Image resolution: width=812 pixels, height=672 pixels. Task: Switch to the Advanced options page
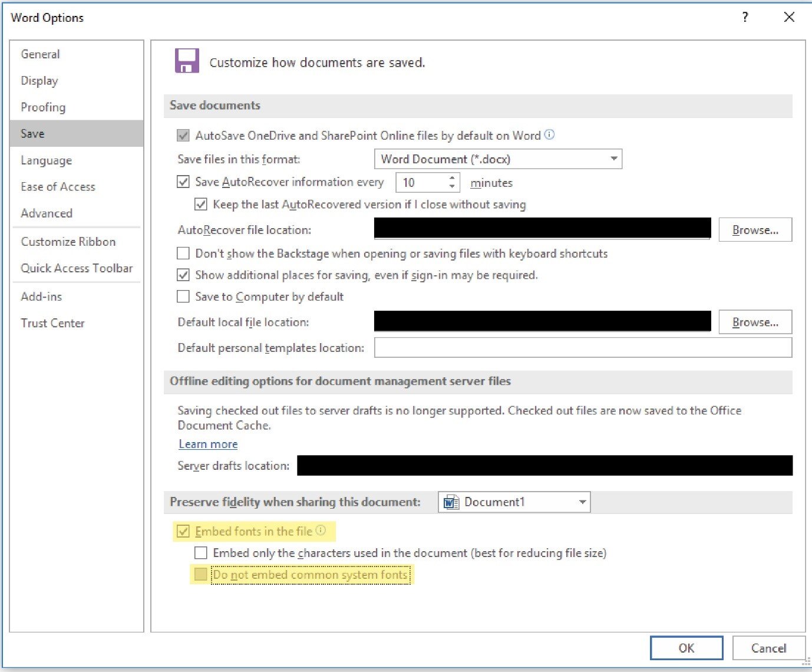click(x=47, y=213)
